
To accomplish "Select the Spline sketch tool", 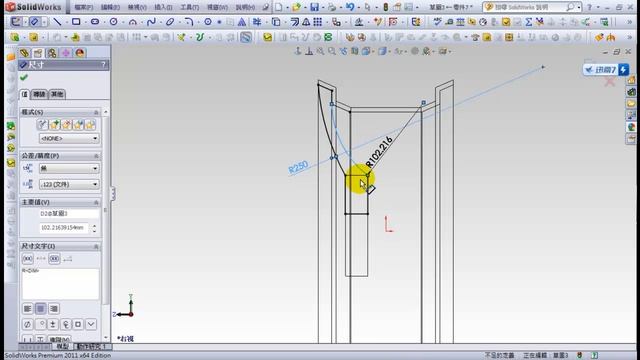I will point(151,22).
